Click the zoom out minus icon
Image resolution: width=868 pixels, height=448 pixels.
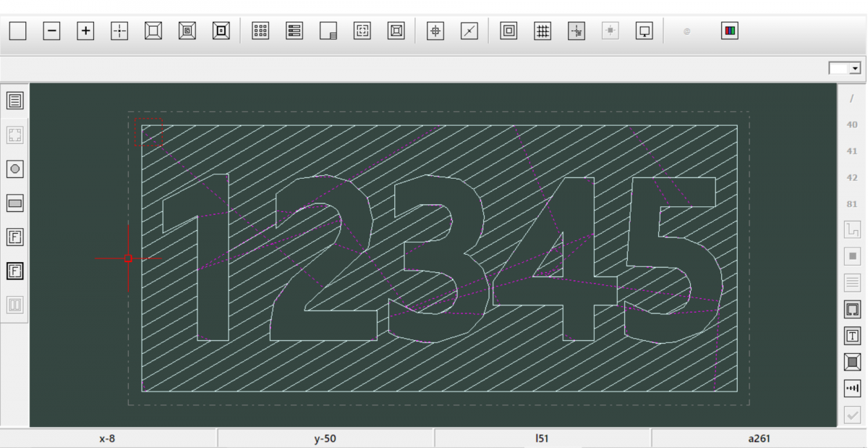point(51,31)
